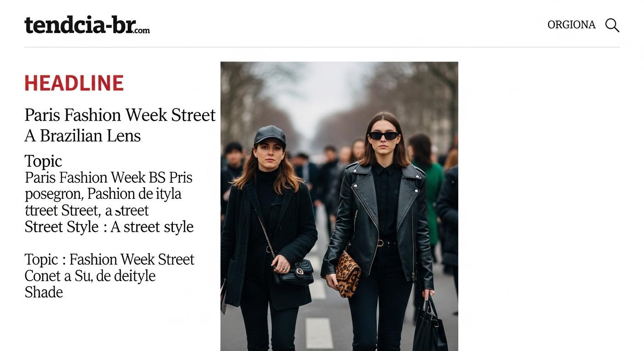Click the 'Paris Fashion Week BS Pris' text
644x351 pixels.
pyautogui.click(x=108, y=177)
